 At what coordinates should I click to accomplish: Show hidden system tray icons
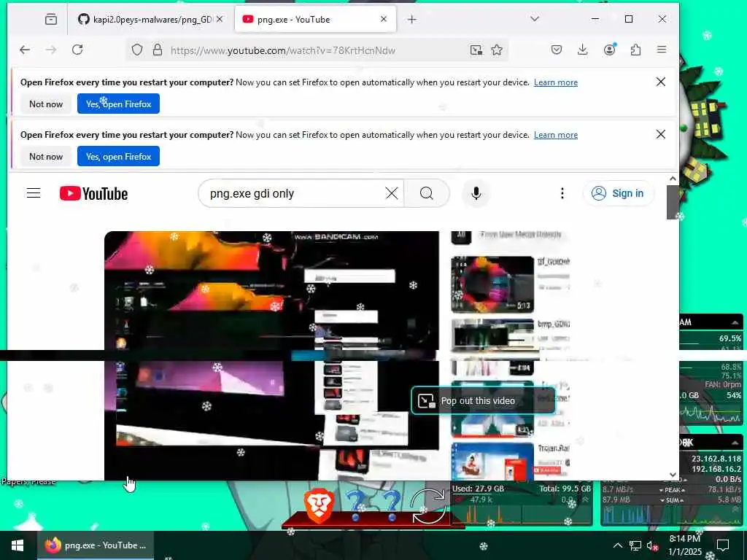[x=617, y=545]
